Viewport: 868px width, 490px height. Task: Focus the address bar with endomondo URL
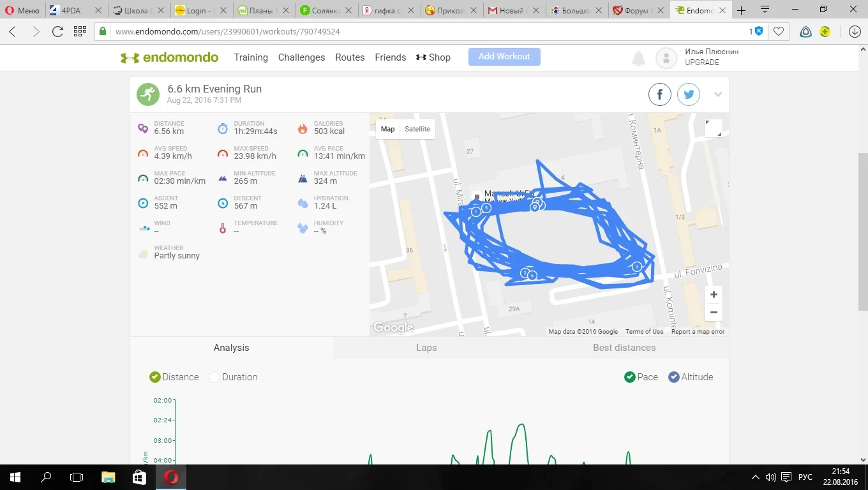(x=428, y=31)
